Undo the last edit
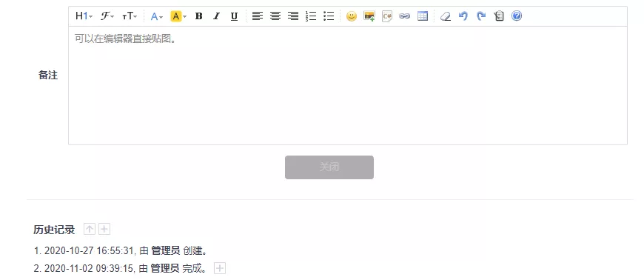The width and height of the screenshot is (644, 280). tap(463, 16)
